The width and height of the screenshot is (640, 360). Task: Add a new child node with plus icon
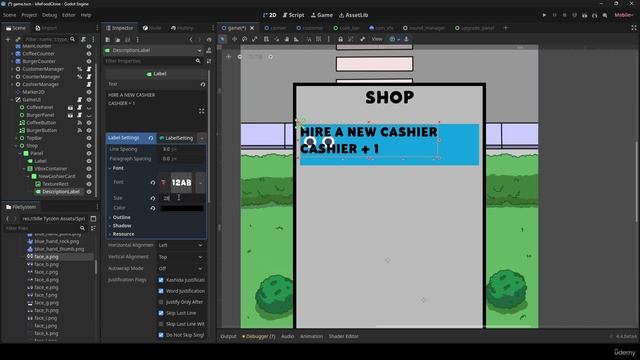[8, 39]
